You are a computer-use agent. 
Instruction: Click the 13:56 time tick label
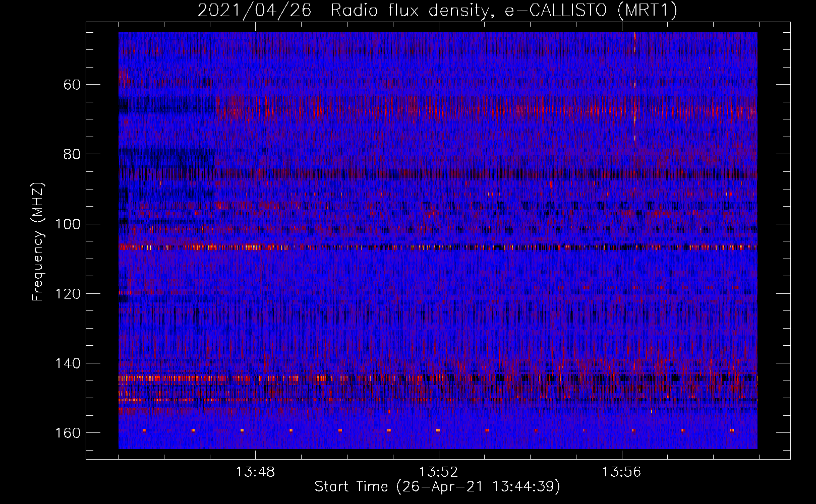pos(621,472)
